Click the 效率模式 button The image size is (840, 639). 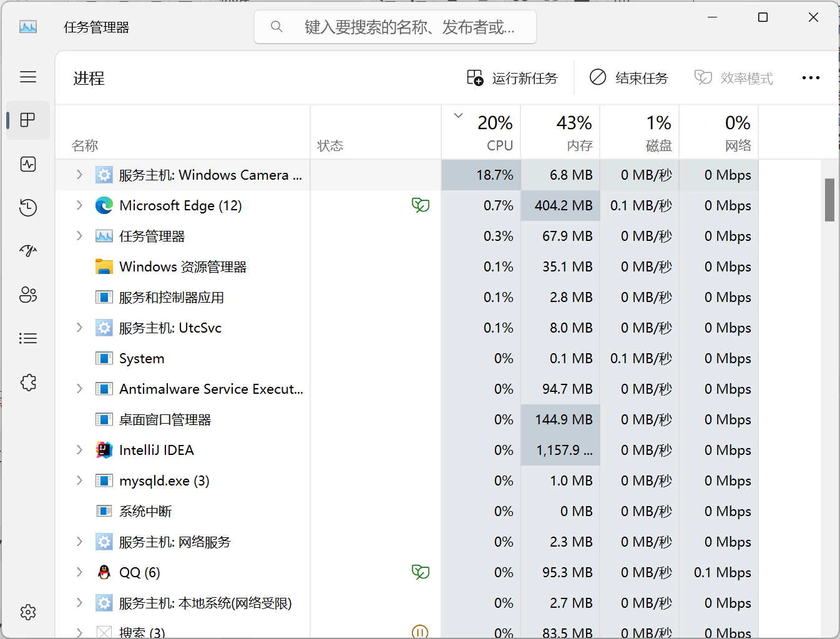point(734,78)
